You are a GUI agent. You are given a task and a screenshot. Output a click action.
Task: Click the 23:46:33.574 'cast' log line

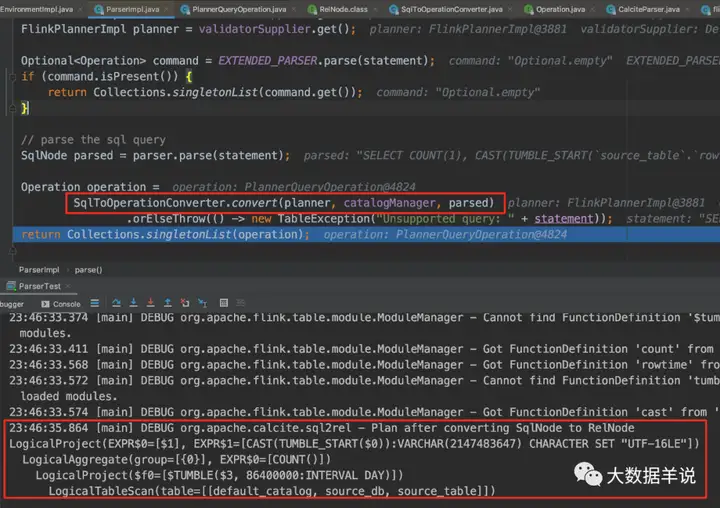coord(364,412)
